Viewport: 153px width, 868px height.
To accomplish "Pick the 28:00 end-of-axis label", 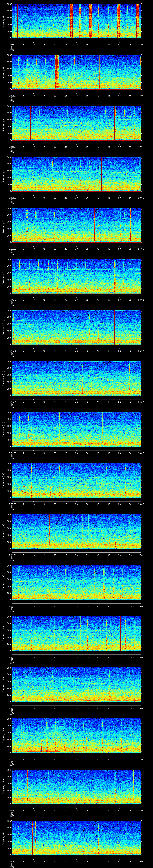I will [x=141, y=606].
